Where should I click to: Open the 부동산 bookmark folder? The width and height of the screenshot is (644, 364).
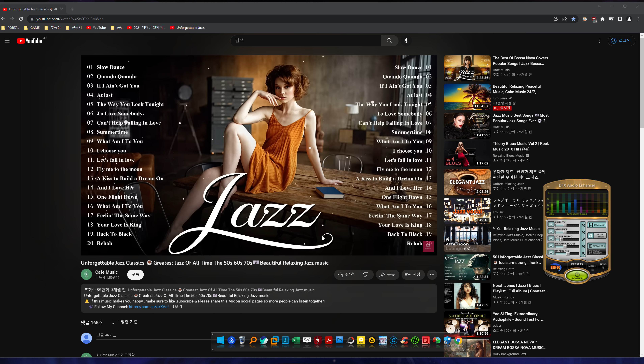coord(53,28)
